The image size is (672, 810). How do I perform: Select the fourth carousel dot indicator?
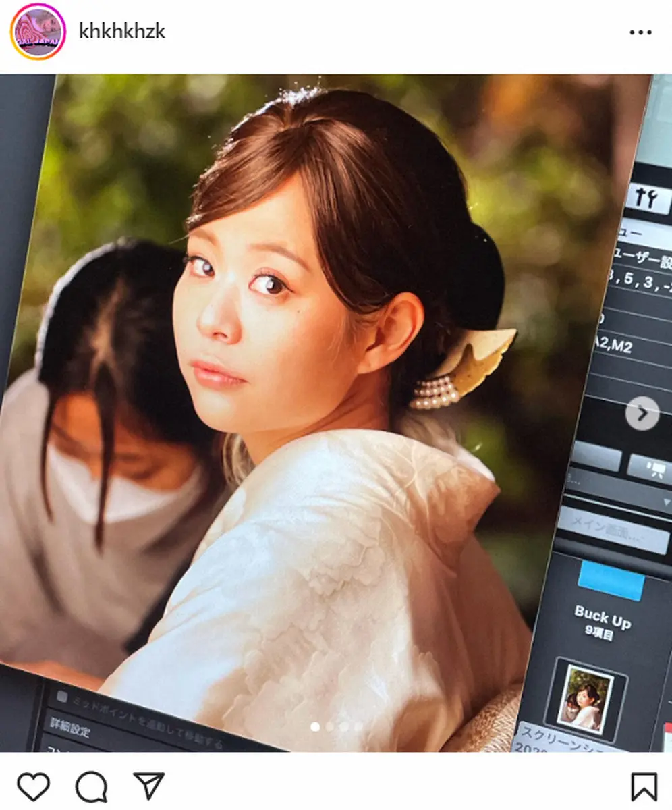[358, 726]
